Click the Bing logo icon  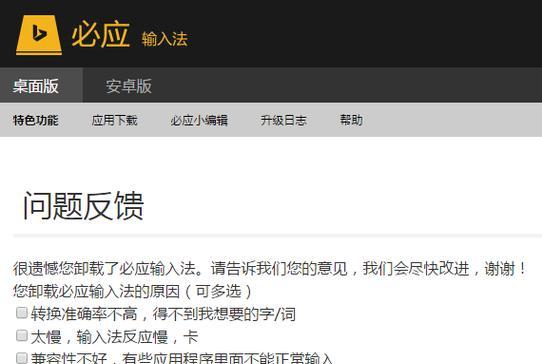pos(39,35)
